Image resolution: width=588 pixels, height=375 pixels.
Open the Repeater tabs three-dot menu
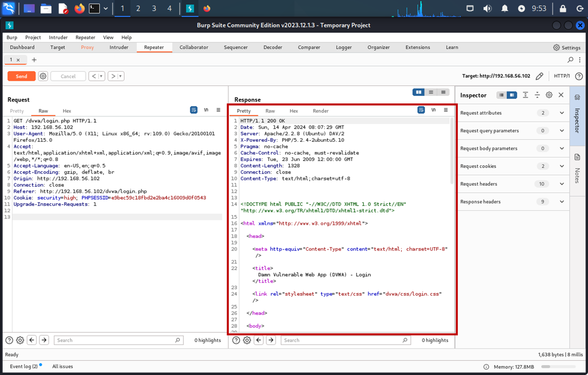pyautogui.click(x=580, y=60)
